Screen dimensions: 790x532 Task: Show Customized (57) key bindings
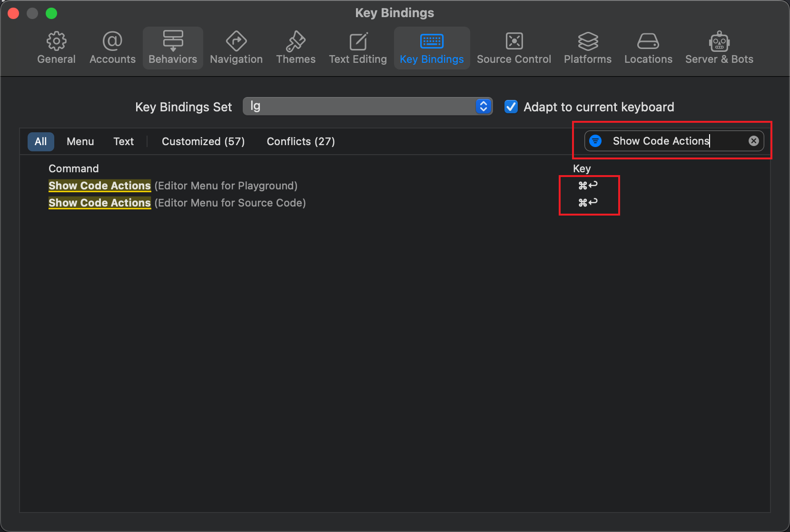[203, 141]
